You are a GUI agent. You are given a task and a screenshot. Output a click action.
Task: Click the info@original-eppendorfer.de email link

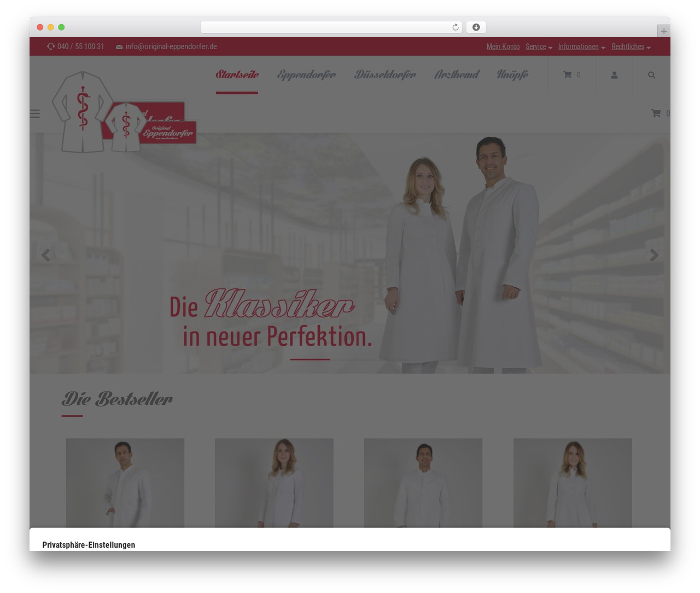[171, 46]
